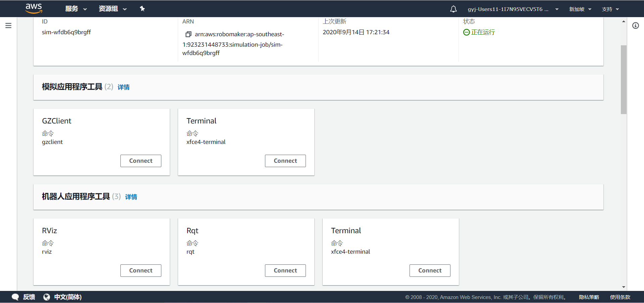Click the AWS logo home icon

tap(34, 8)
